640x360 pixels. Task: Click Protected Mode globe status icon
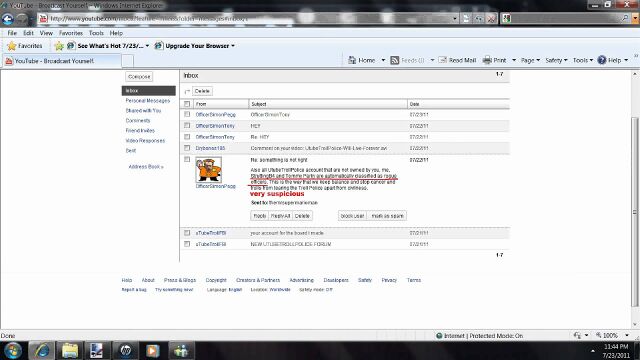coord(439,336)
